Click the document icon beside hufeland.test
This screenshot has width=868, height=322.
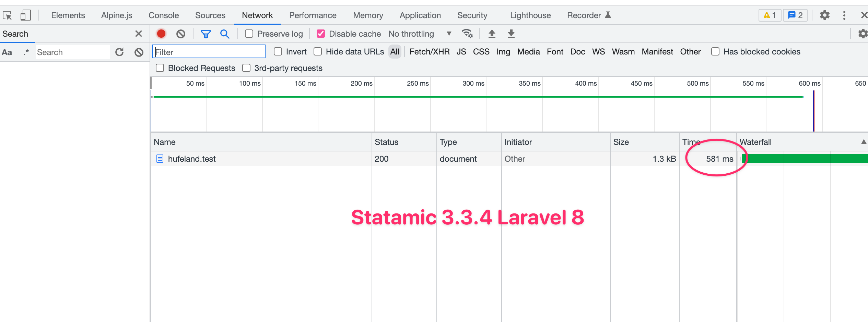point(160,159)
